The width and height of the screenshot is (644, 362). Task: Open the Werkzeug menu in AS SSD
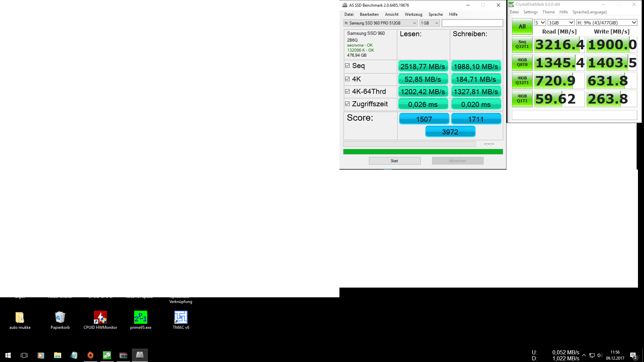[413, 14]
